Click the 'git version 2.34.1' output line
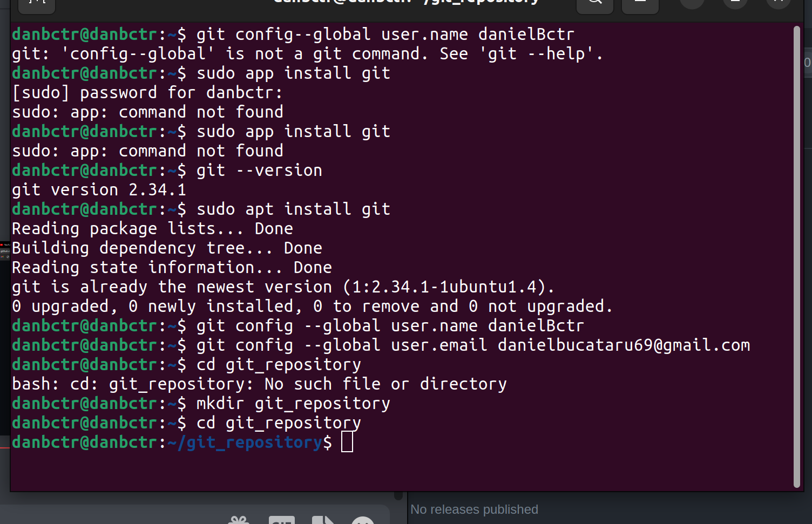The height and width of the screenshot is (524, 812). [99, 189]
